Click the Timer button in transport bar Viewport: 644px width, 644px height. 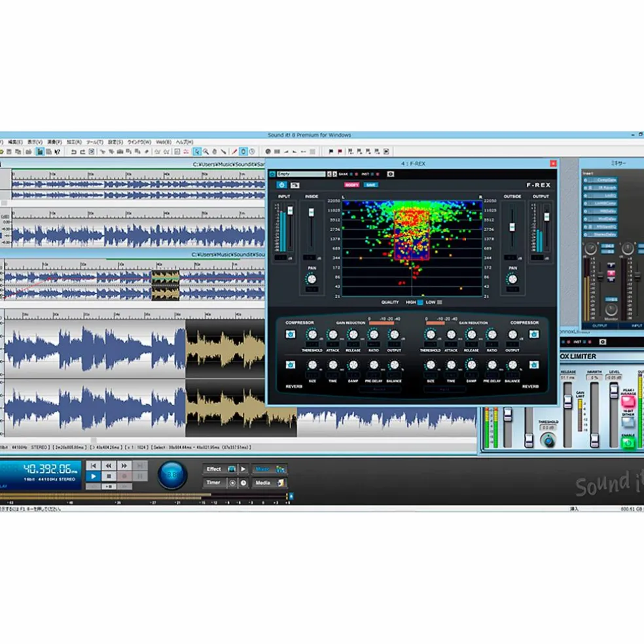(214, 483)
